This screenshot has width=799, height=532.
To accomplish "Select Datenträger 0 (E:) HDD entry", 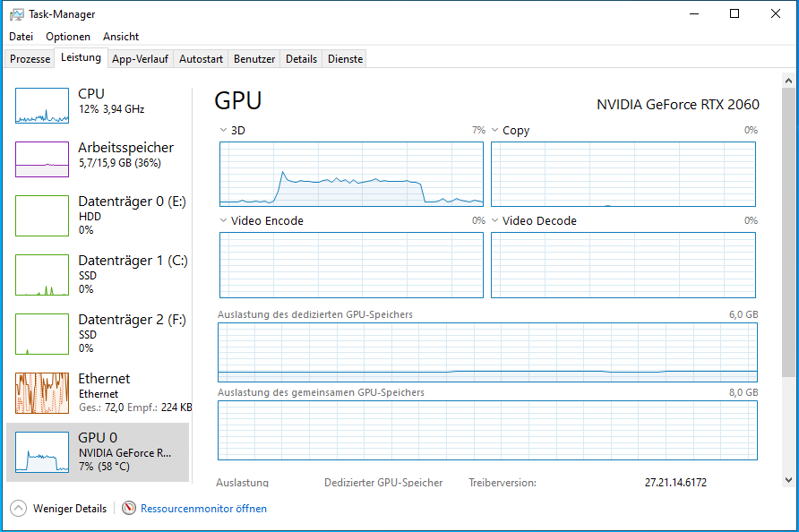I will 42,215.
